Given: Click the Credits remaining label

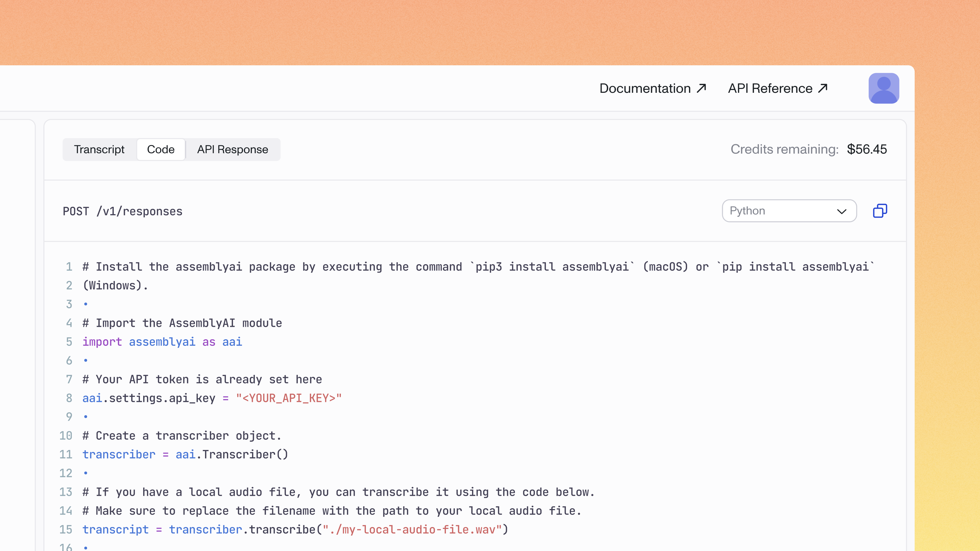Looking at the screenshot, I should click(785, 149).
